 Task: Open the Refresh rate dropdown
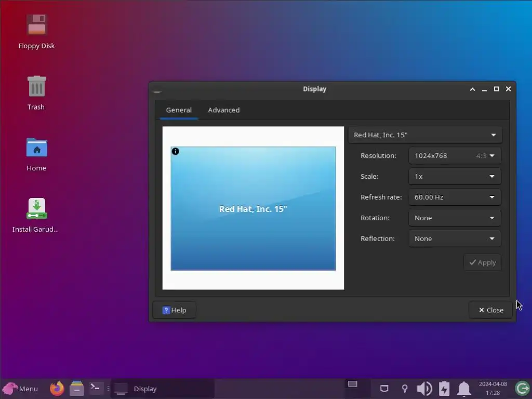coord(455,197)
